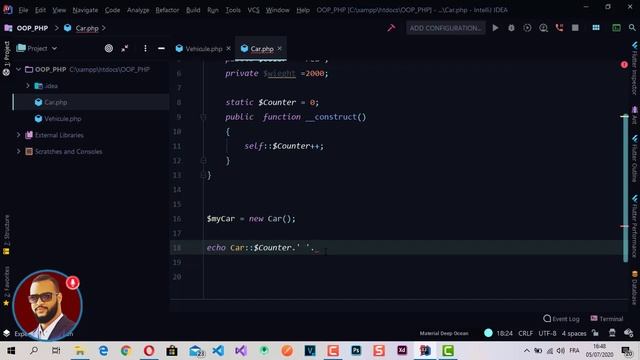Open Flutter Outline side panel
Image resolution: width=640 pixels, height=360 pixels.
click(635, 158)
